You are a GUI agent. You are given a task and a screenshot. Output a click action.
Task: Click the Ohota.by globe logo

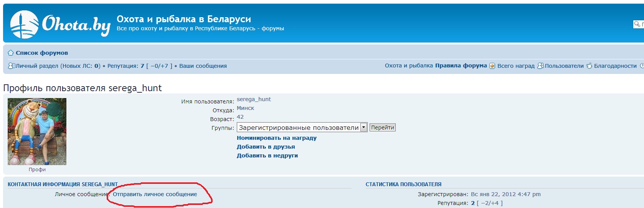[24, 25]
